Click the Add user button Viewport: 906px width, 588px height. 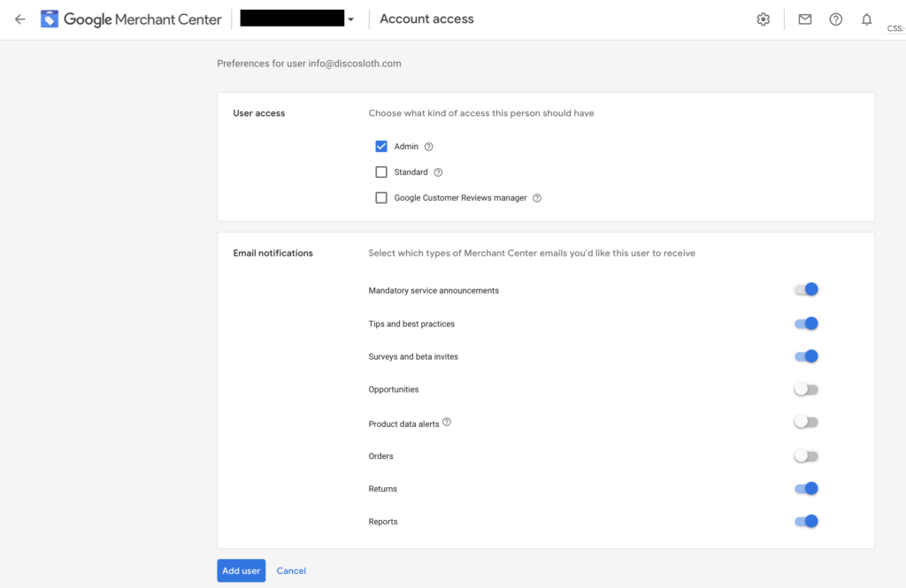click(x=241, y=570)
